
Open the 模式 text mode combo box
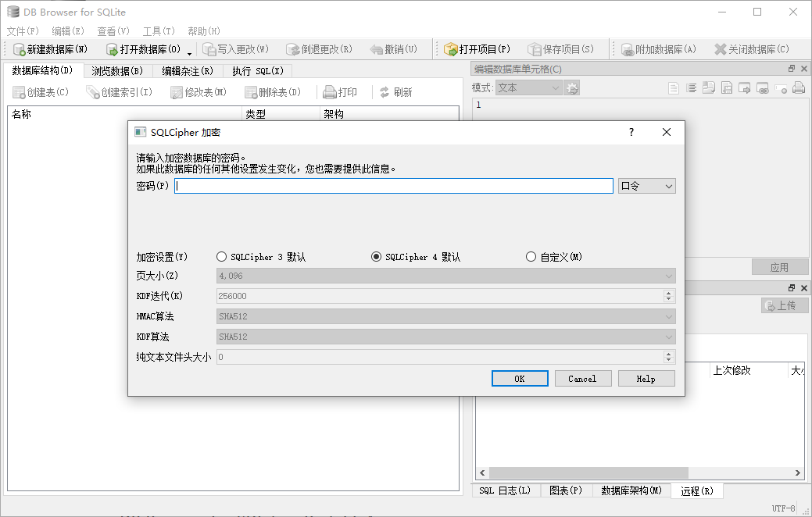[528, 87]
